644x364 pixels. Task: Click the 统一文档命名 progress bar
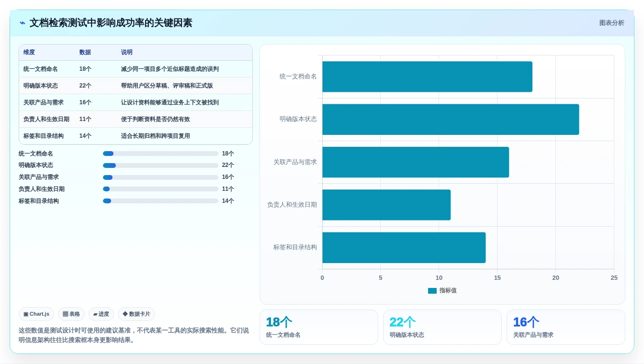pyautogui.click(x=160, y=154)
